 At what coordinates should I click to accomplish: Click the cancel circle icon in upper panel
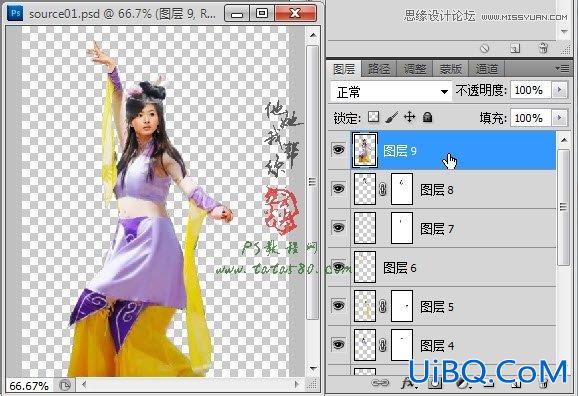point(484,48)
